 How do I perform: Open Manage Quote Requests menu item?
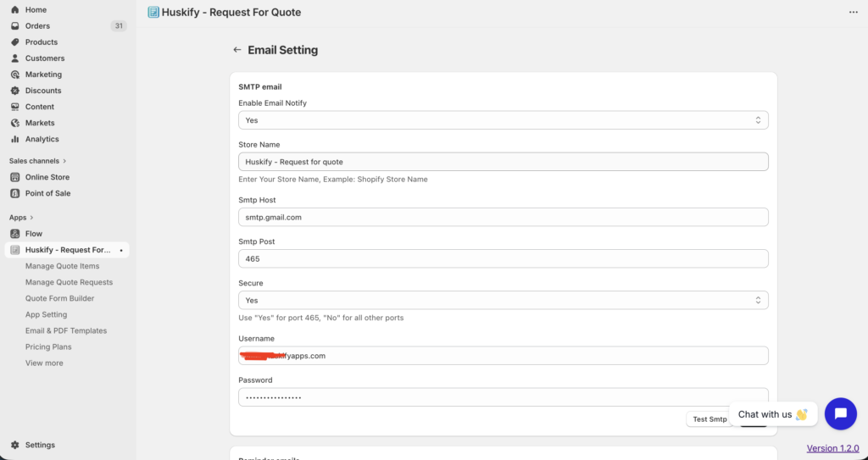(x=69, y=282)
